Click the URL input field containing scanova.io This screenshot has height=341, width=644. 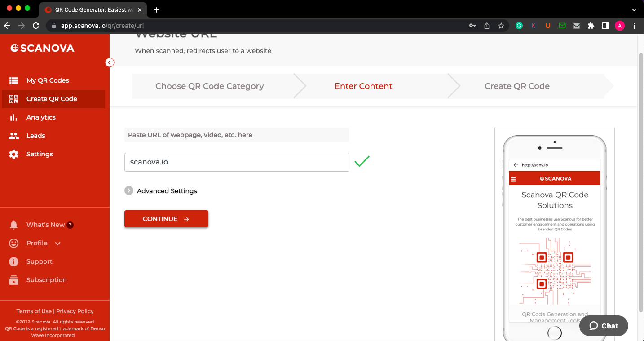tap(237, 162)
